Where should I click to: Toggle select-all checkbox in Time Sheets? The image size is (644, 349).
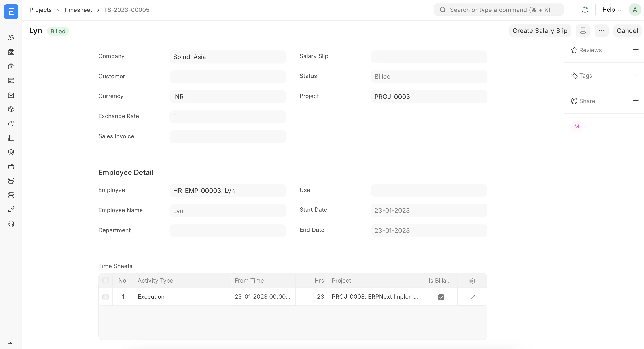[x=106, y=280]
